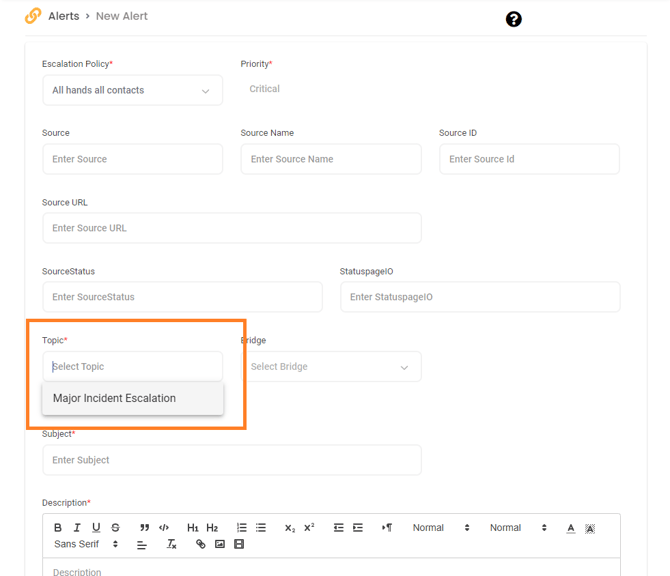Apply numbered list formatting
670x576 pixels.
[241, 528]
